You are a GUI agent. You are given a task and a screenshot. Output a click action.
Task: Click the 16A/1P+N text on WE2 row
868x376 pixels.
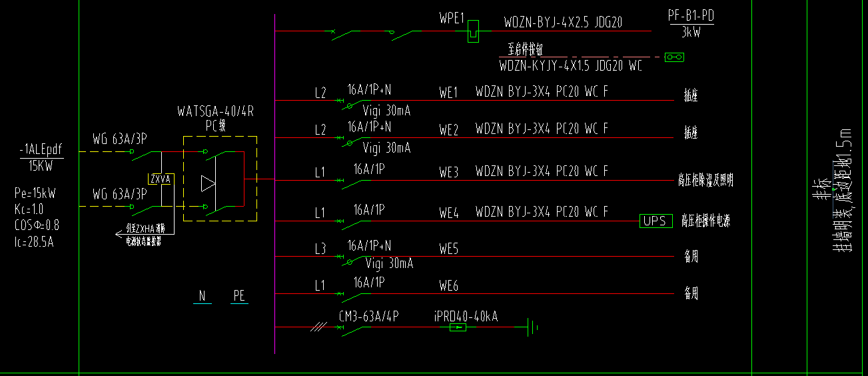click(369, 126)
